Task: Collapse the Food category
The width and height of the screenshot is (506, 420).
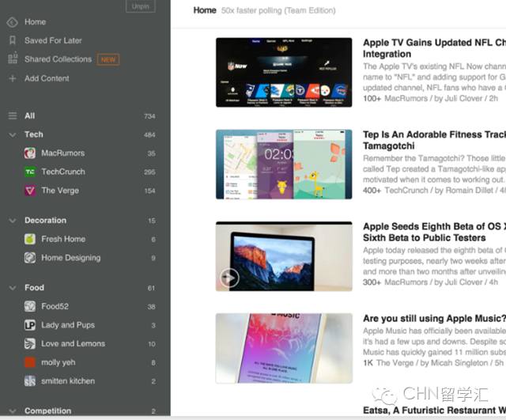Action: coord(13,288)
